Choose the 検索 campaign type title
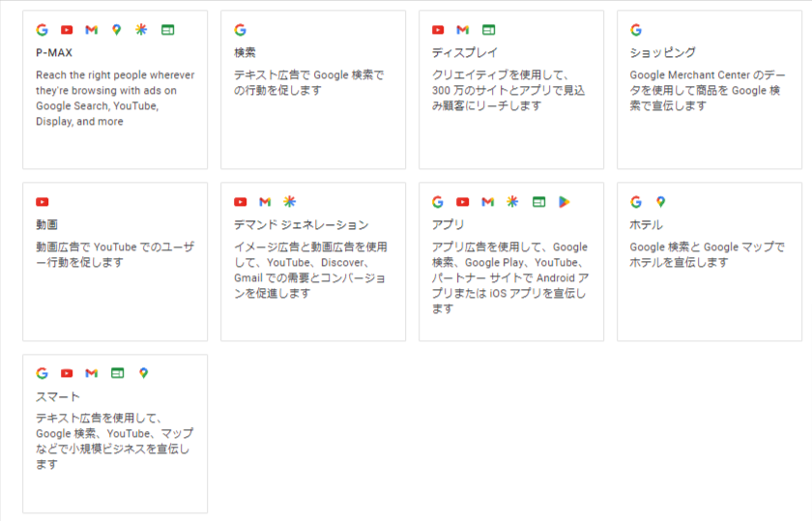This screenshot has width=812, height=521. 245,53
